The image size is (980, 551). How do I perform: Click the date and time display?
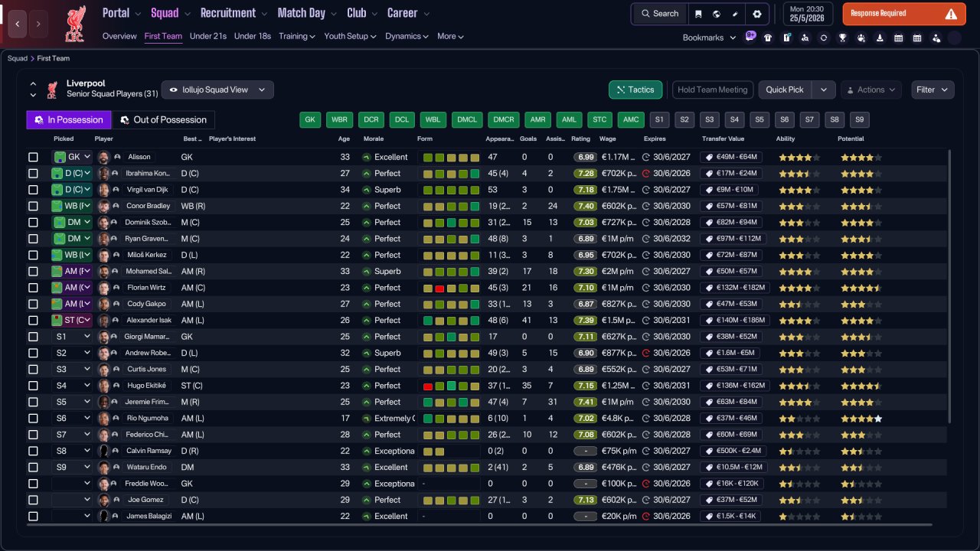tap(808, 14)
